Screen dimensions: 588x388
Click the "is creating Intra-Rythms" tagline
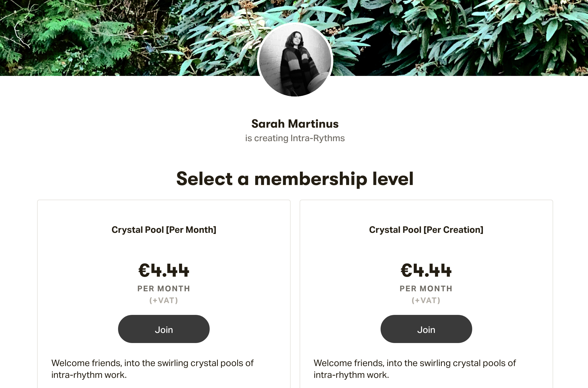coord(295,138)
